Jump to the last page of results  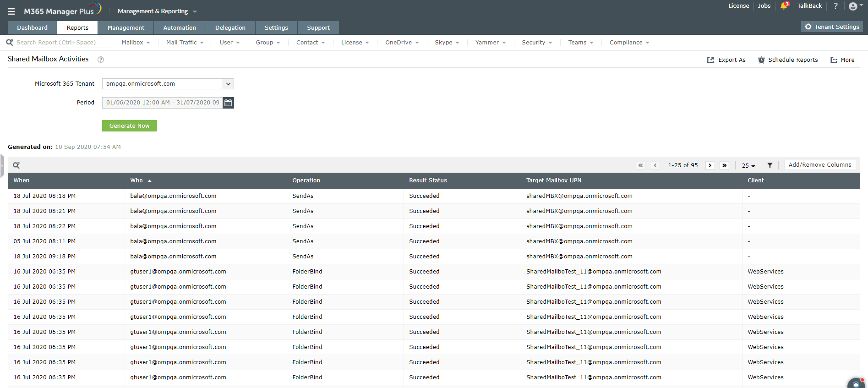724,165
